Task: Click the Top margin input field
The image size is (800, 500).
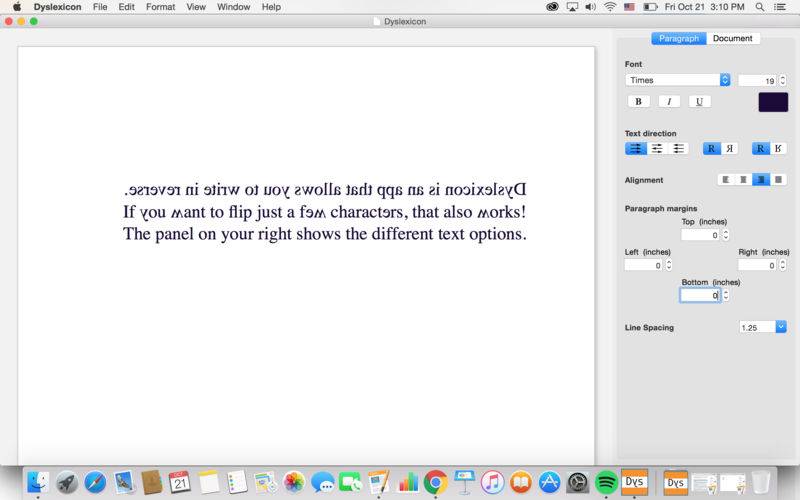Action: click(x=700, y=235)
